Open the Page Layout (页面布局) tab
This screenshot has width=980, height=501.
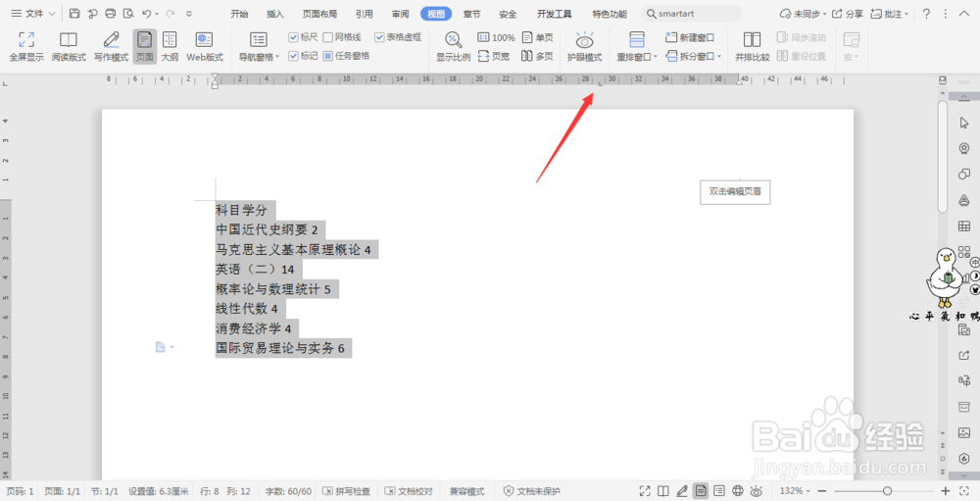(x=320, y=14)
